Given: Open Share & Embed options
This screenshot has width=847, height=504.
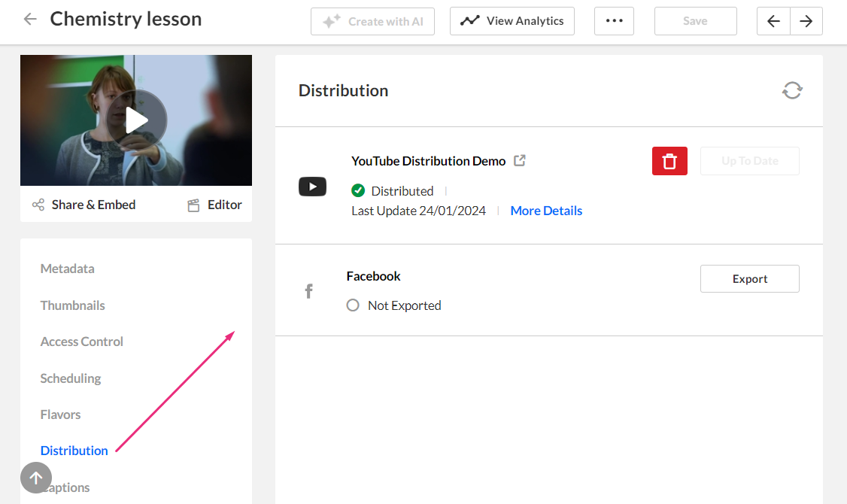Looking at the screenshot, I should pos(83,205).
